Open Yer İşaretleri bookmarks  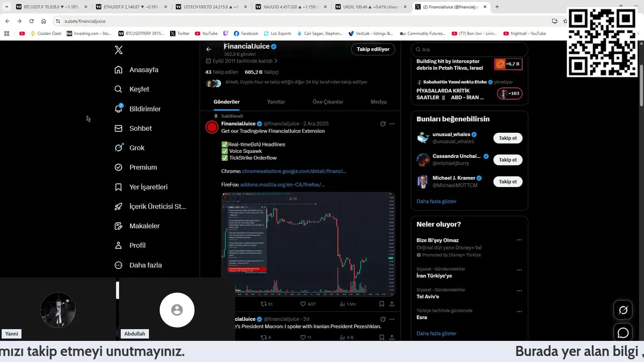141,187
